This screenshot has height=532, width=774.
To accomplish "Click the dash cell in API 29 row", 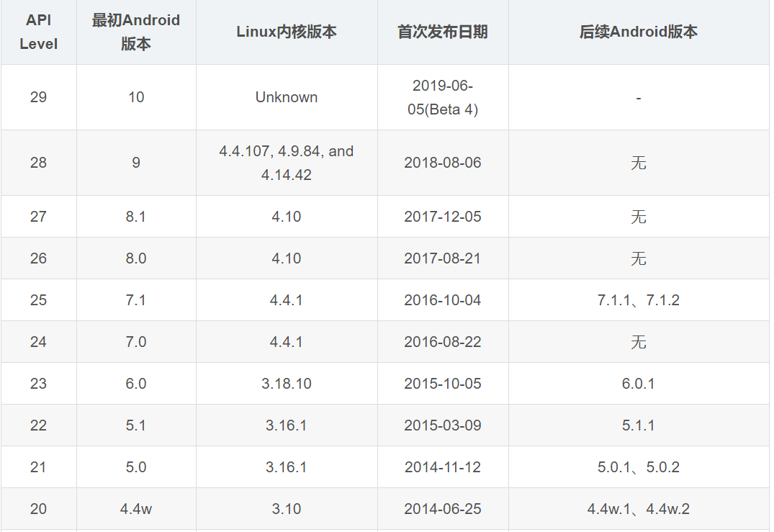I will [x=639, y=97].
